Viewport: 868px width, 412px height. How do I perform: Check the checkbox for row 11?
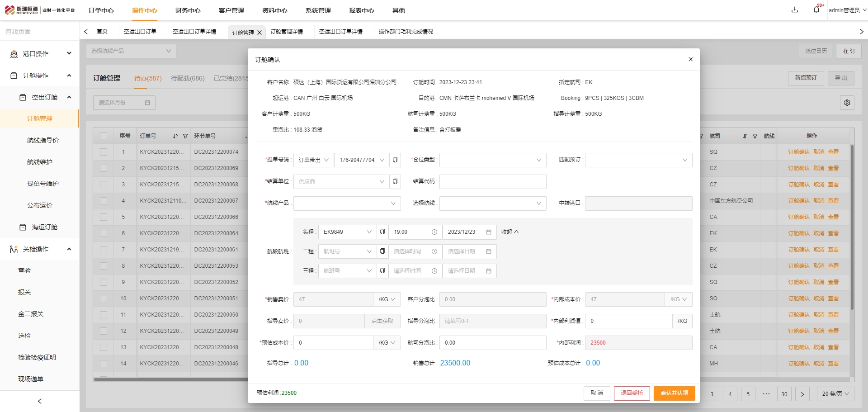(x=104, y=315)
